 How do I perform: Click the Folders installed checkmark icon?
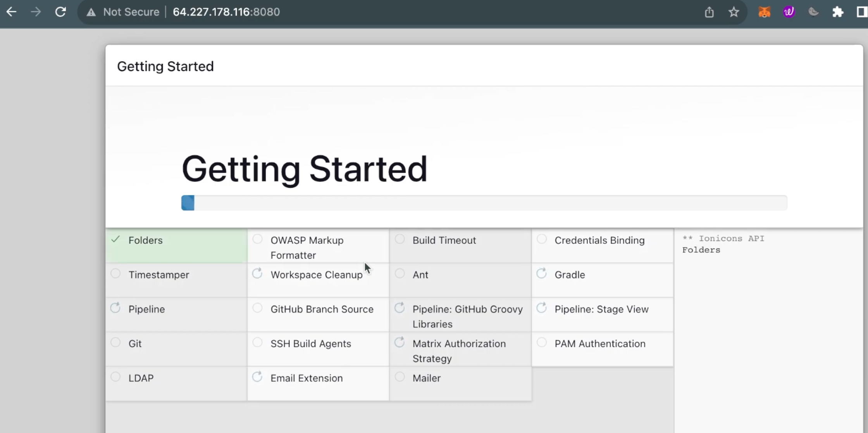pos(115,239)
